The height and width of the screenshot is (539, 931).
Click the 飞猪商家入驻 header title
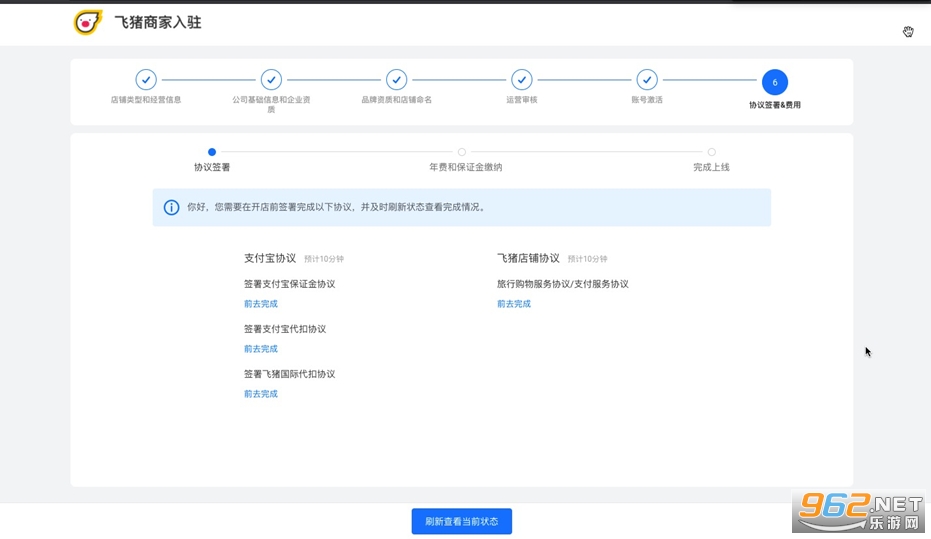[x=158, y=22]
